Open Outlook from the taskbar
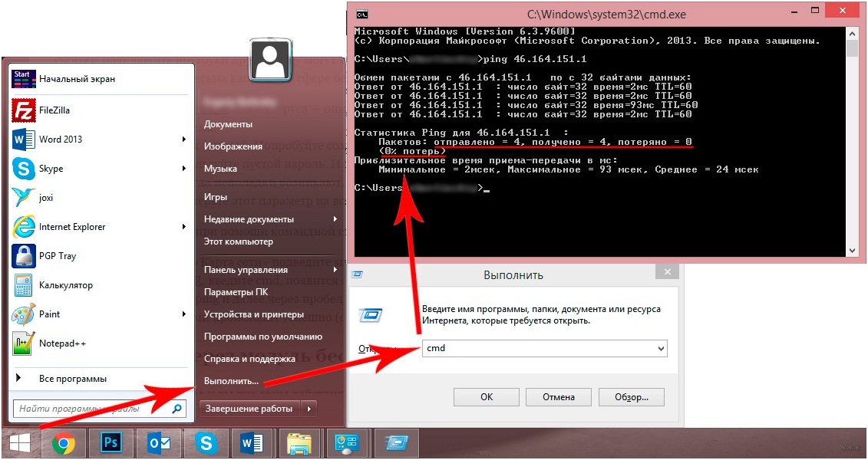 159,443
